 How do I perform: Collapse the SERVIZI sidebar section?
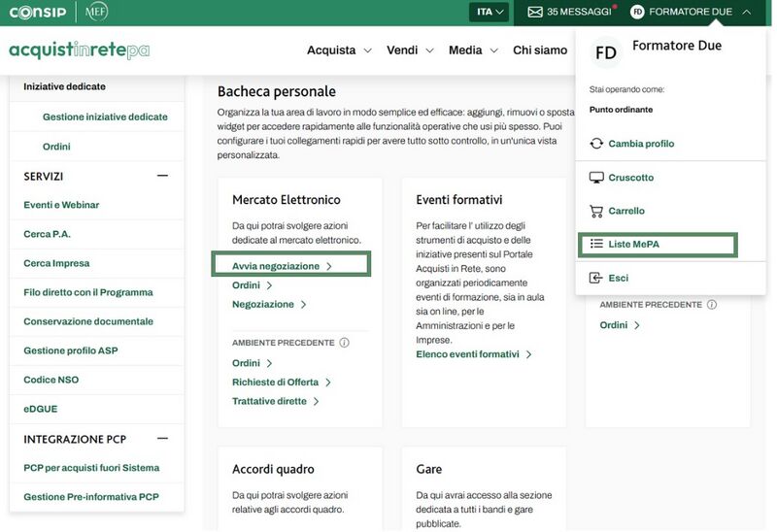(162, 176)
